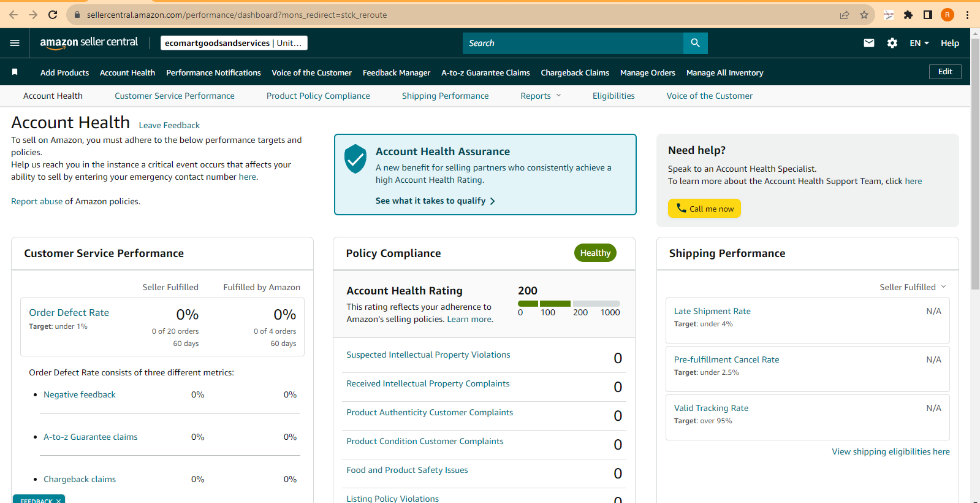Viewport: 980px width, 503px height.
Task: Click the Leave Feedback link
Action: [169, 125]
